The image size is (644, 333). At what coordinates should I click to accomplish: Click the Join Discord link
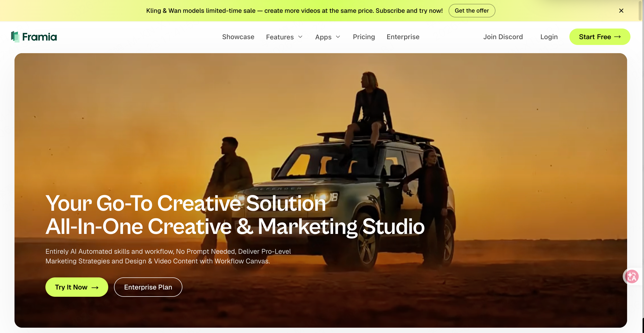[503, 37]
